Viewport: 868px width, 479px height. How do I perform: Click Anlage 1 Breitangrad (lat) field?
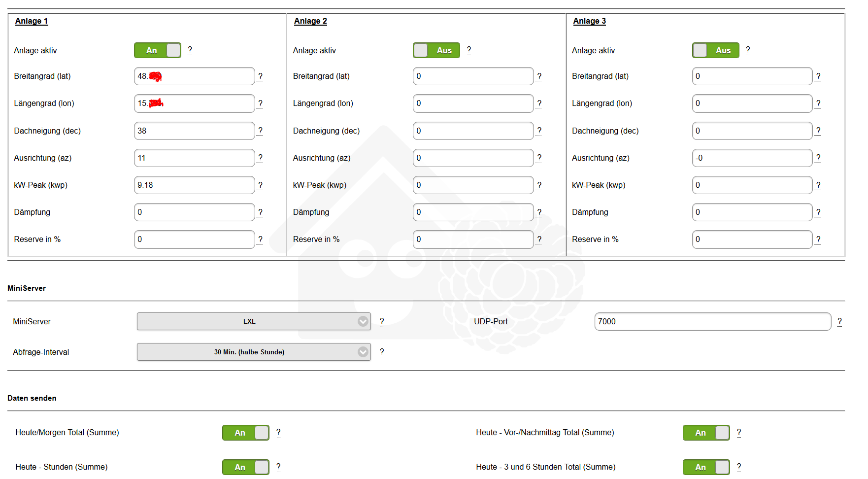[195, 76]
